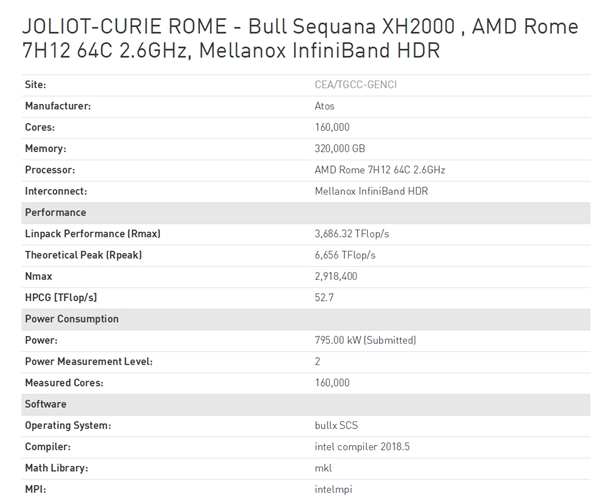Select the Atos manufacturer value
600x504 pixels.
325,106
